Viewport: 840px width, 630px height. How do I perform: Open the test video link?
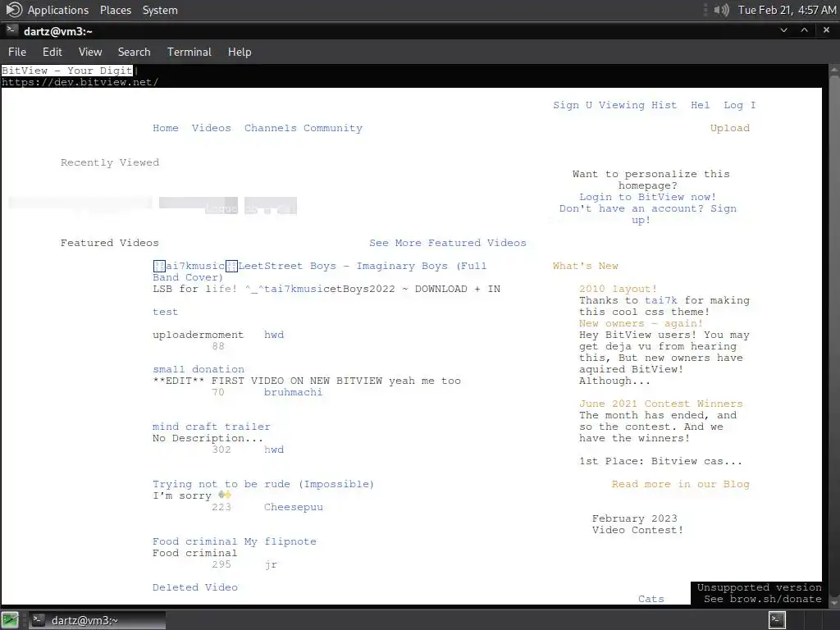165,312
